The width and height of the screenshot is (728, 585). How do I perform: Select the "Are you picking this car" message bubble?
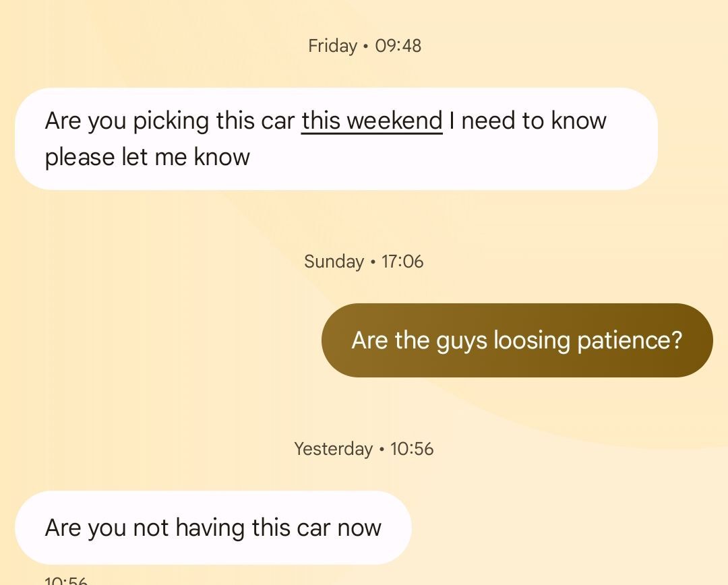tap(336, 138)
